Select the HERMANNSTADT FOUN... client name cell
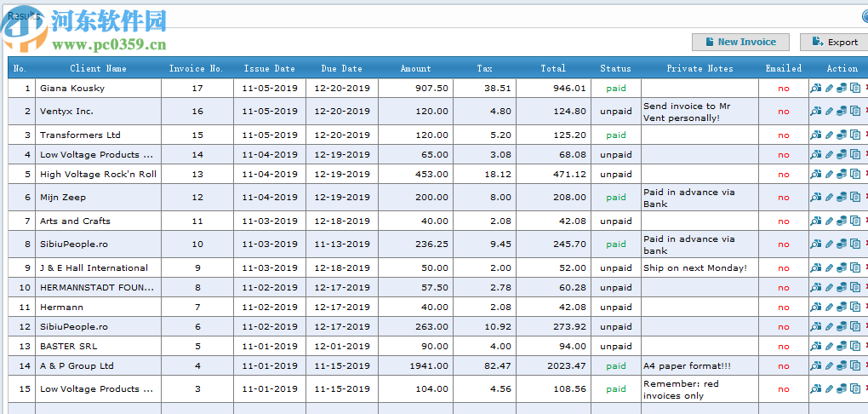 coord(97,287)
